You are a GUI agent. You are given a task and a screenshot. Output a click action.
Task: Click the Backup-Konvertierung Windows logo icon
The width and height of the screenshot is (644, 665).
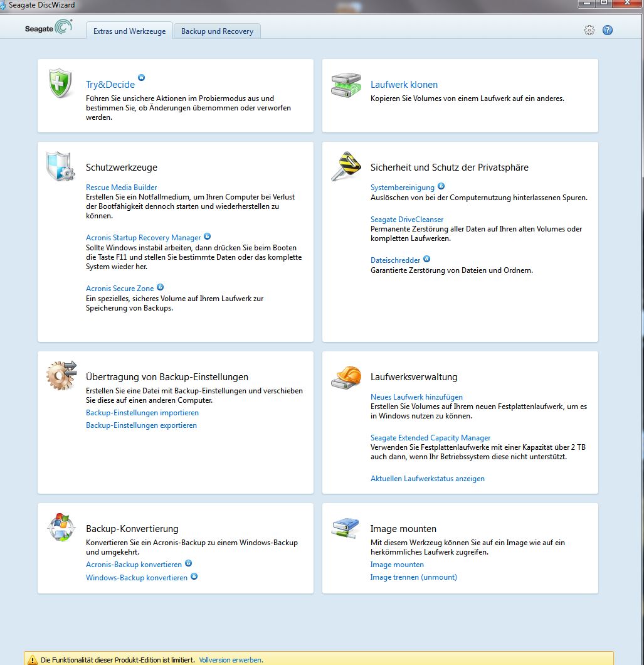[x=61, y=527]
